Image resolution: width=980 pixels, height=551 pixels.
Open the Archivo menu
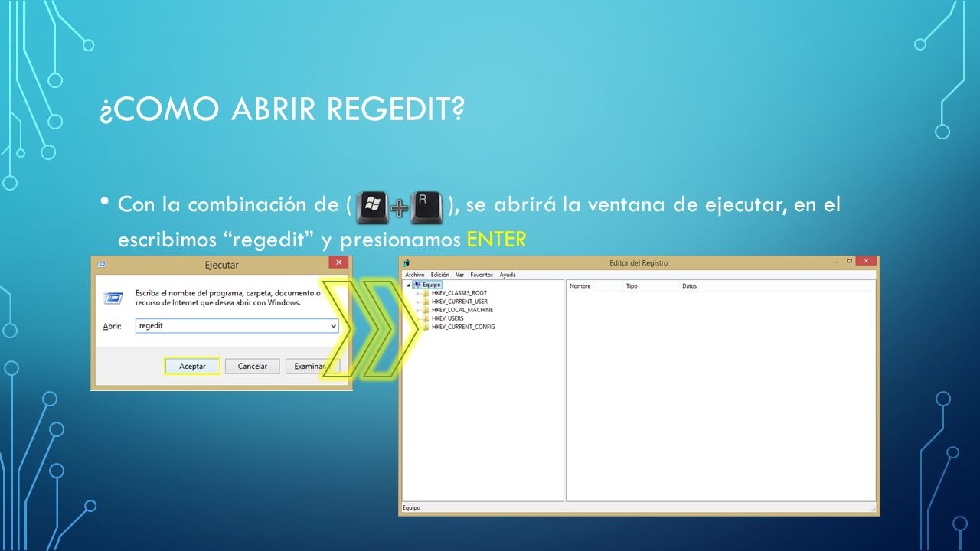tap(414, 275)
